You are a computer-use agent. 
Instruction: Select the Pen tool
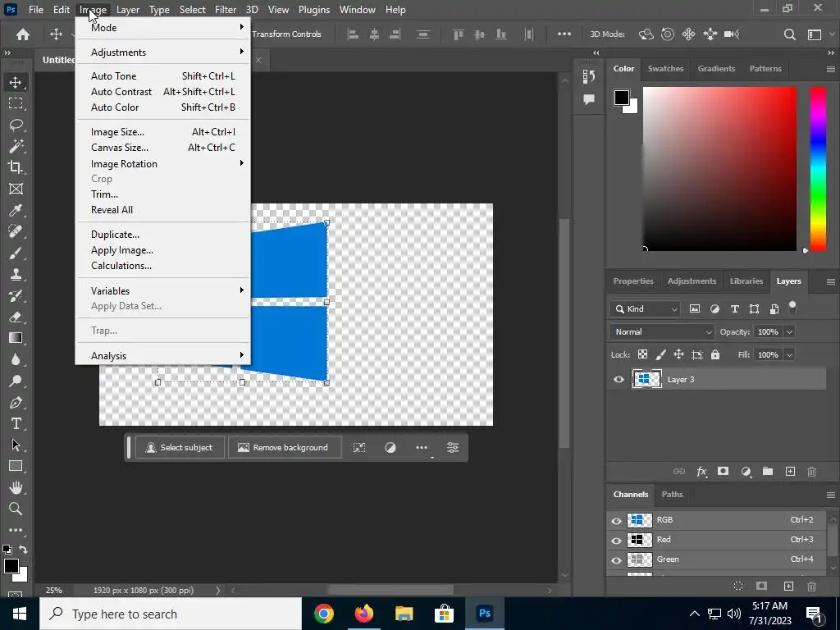click(x=16, y=402)
